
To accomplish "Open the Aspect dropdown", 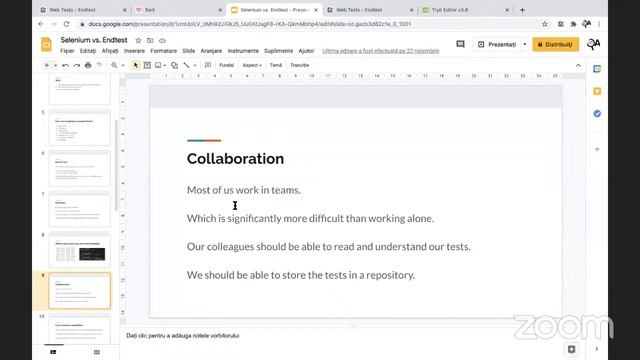I will [x=252, y=65].
